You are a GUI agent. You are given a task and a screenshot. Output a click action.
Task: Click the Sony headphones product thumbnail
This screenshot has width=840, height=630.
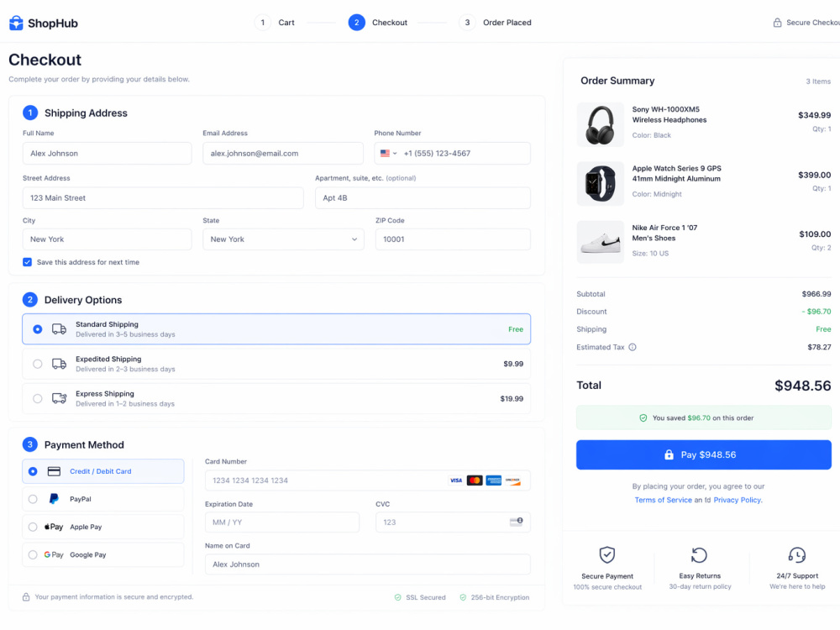(x=600, y=124)
